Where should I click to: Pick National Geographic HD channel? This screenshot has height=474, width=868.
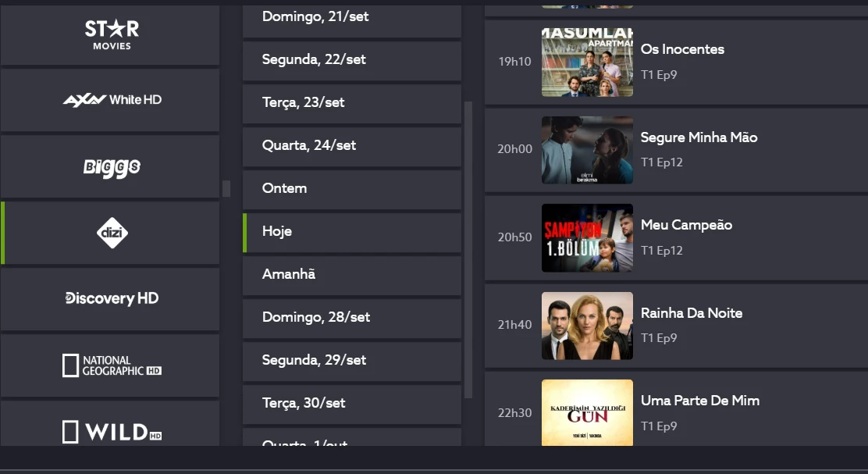point(110,365)
